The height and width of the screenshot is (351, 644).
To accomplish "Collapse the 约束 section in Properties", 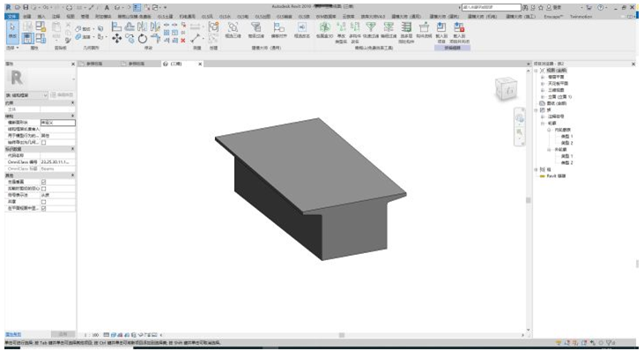I will pyautogui.click(x=73, y=103).
